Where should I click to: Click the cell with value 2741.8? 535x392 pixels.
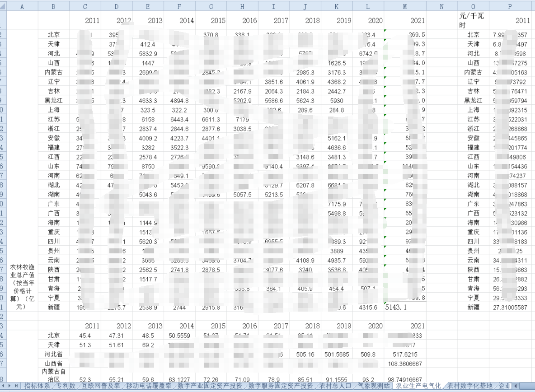pyautogui.click(x=179, y=270)
